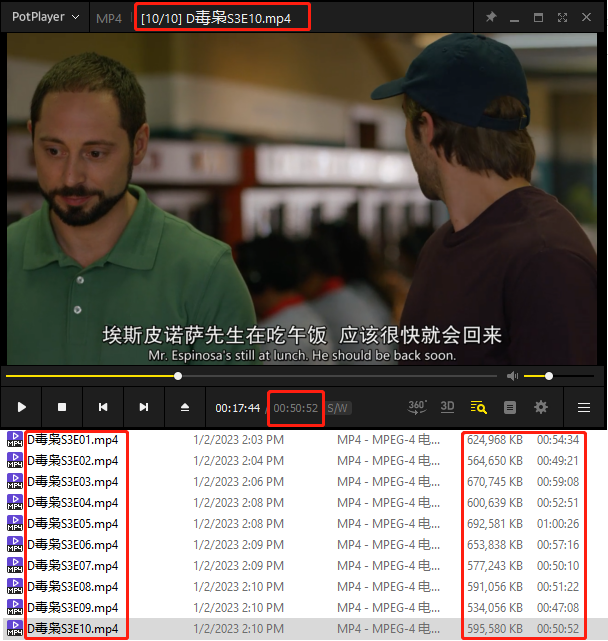Screen dimensions: 608x641
Task: Select file D毒枭S3E03.mp4
Action: point(73,482)
